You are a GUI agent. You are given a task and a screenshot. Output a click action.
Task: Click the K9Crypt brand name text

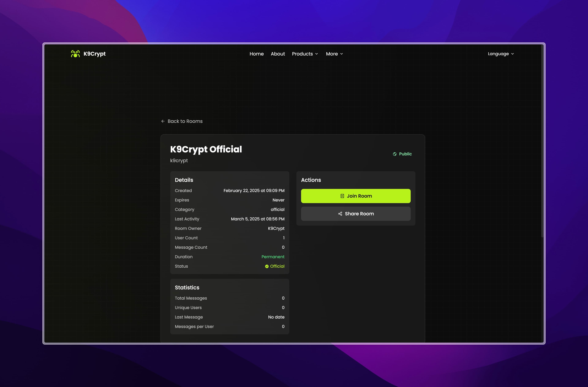[94, 54]
